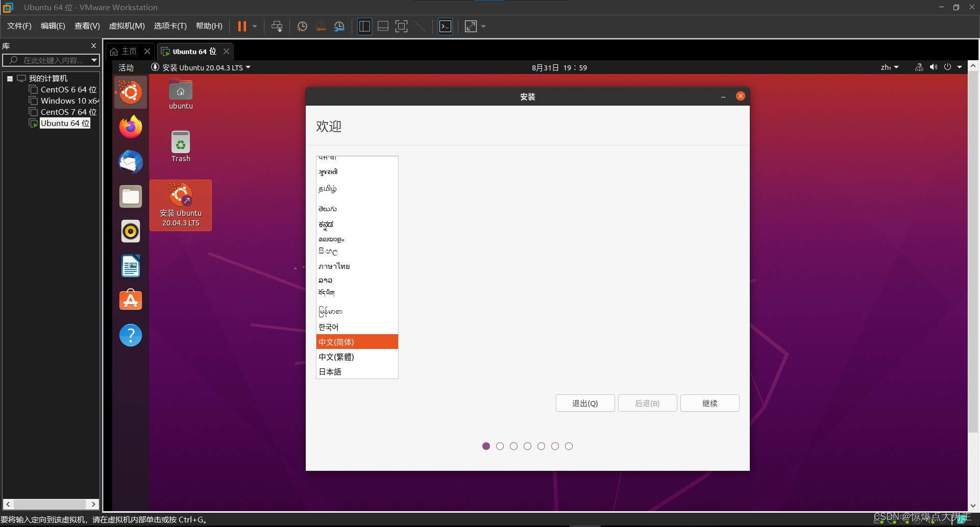This screenshot has height=527, width=980.
Task: Open the power options arrow beside pause
Action: 255,26
